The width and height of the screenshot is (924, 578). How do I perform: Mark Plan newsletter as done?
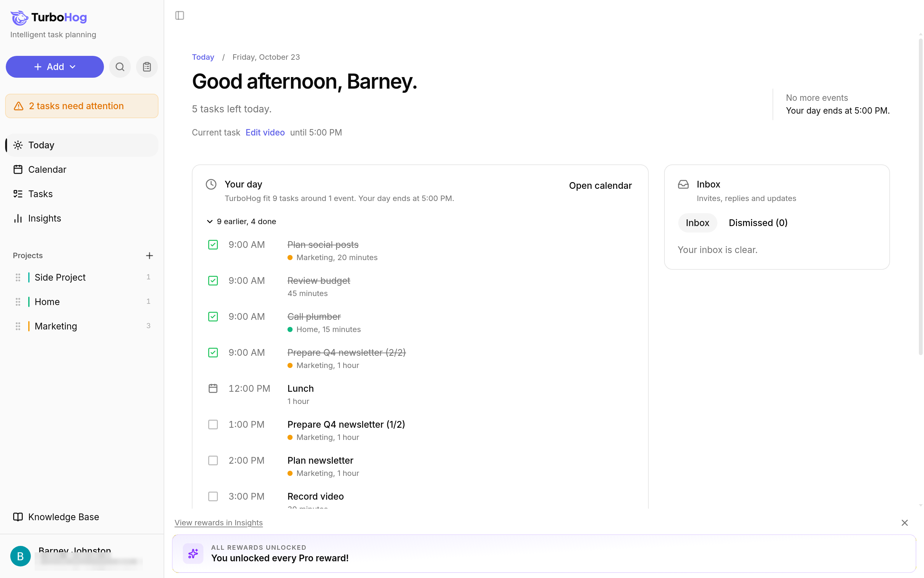click(x=213, y=460)
